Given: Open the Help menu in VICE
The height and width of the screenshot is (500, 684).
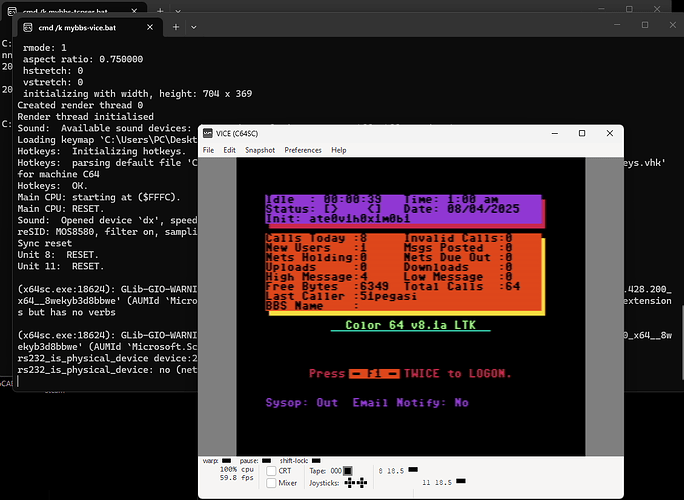Looking at the screenshot, I should (x=339, y=150).
